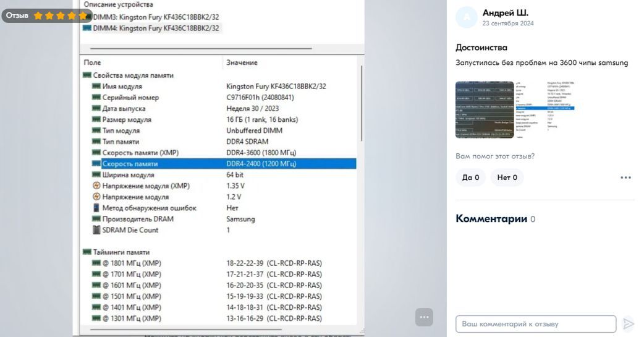
Task: Click the error detection method icon
Action: (96, 208)
